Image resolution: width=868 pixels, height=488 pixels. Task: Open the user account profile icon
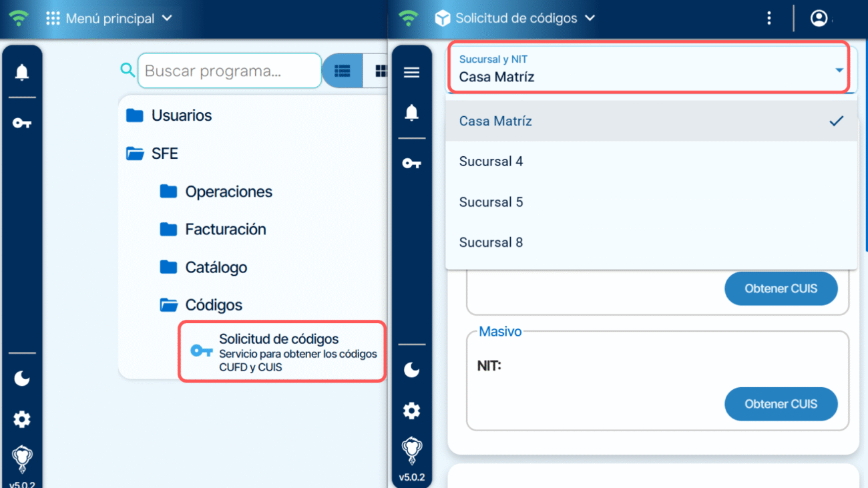coord(819,18)
